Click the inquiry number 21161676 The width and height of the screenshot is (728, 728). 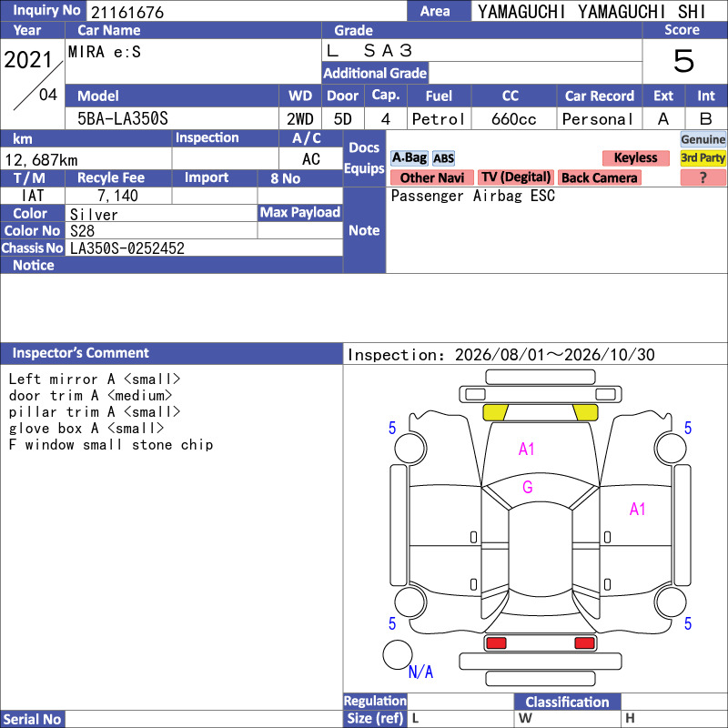point(127,12)
